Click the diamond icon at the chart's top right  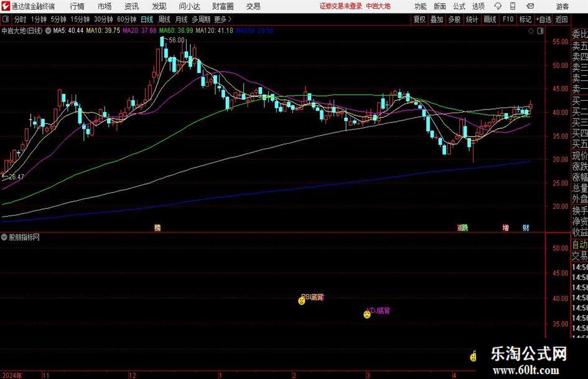(531, 31)
